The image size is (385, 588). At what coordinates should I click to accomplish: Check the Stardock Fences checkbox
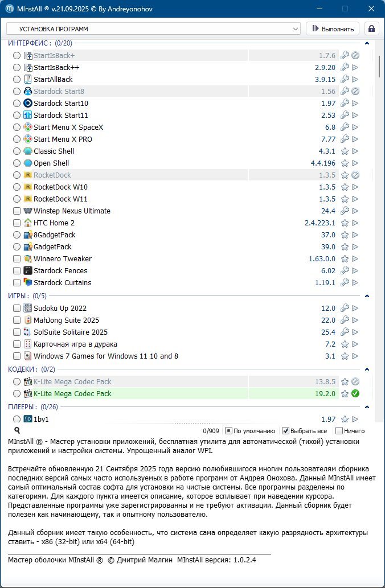[17, 271]
